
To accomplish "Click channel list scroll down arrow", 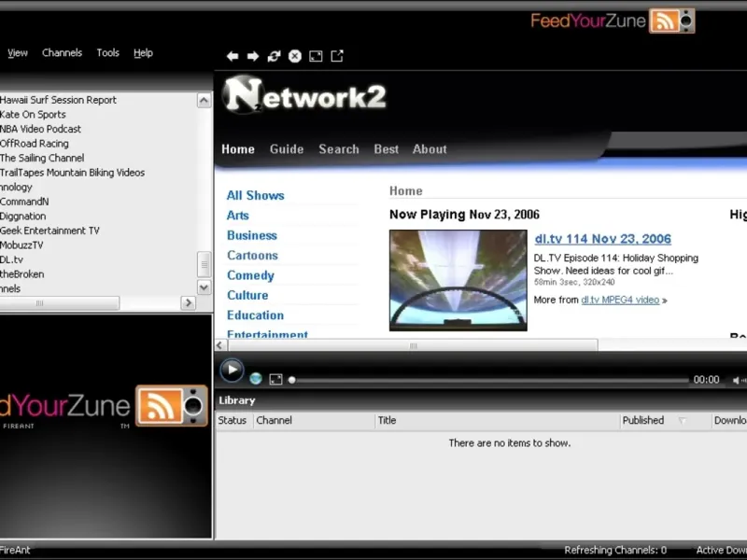I will point(204,287).
